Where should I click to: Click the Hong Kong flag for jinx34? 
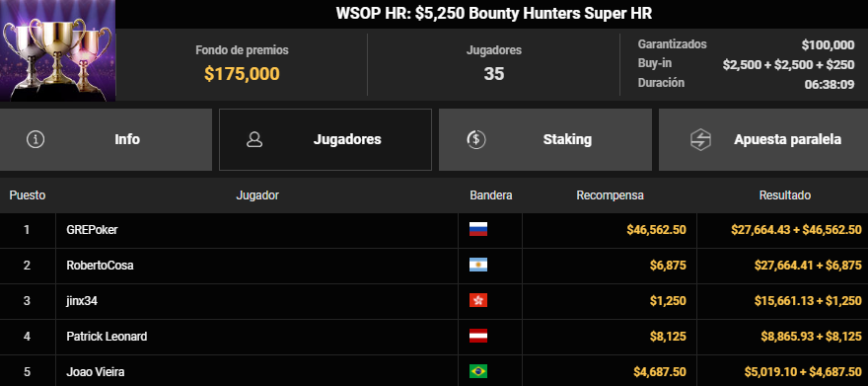[478, 300]
